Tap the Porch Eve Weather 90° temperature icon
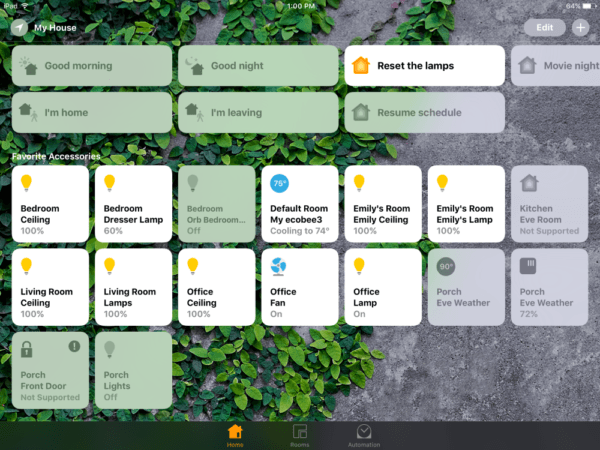 pyautogui.click(x=446, y=266)
